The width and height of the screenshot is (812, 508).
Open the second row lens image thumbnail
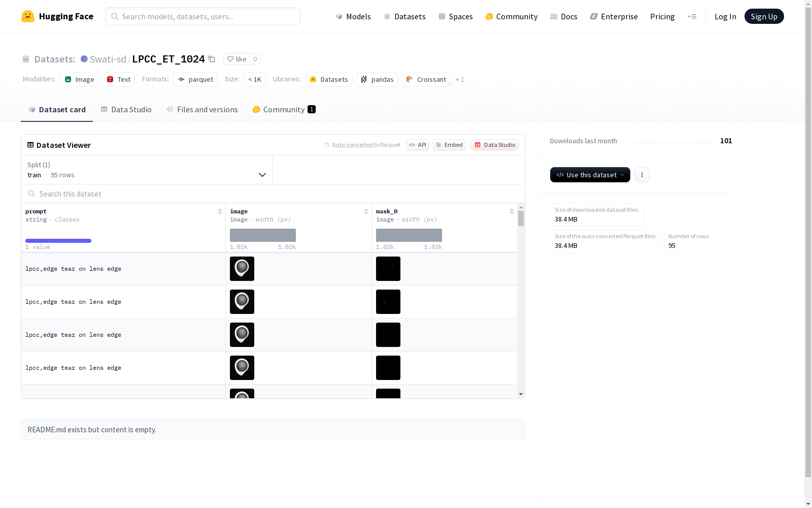coord(242,302)
